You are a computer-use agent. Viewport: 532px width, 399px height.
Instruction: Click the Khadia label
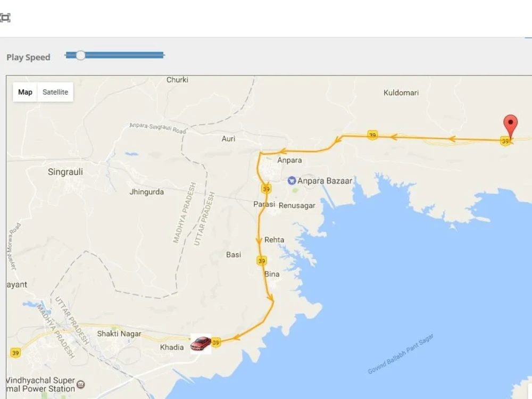pos(172,347)
